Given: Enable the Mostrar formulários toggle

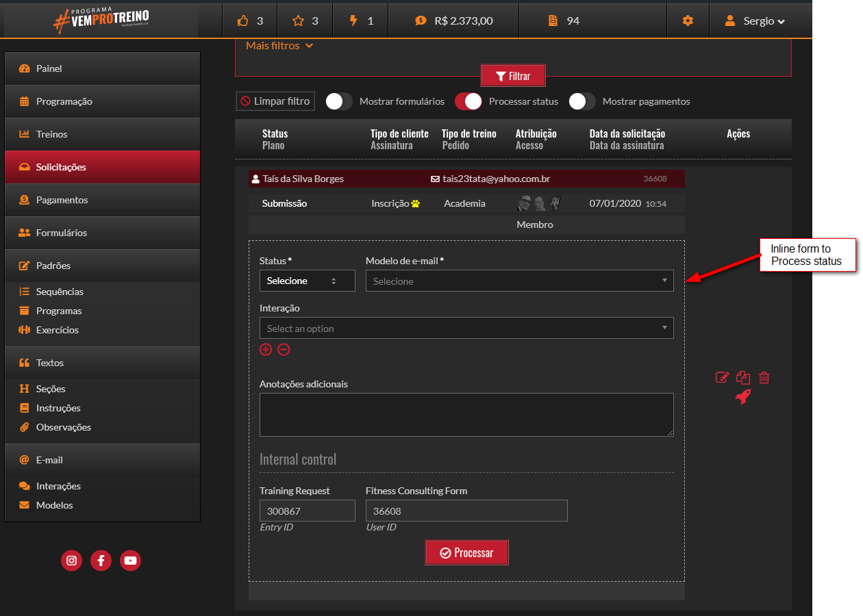Looking at the screenshot, I should click(338, 101).
